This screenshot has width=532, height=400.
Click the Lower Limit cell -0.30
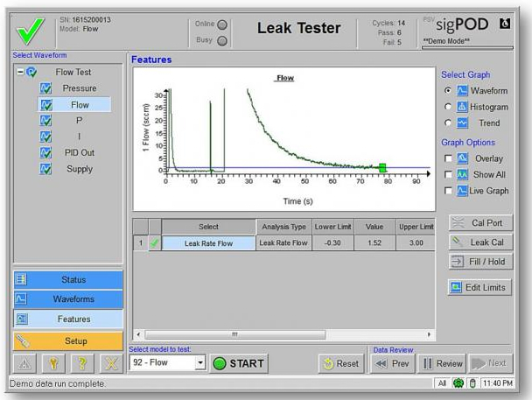(332, 243)
